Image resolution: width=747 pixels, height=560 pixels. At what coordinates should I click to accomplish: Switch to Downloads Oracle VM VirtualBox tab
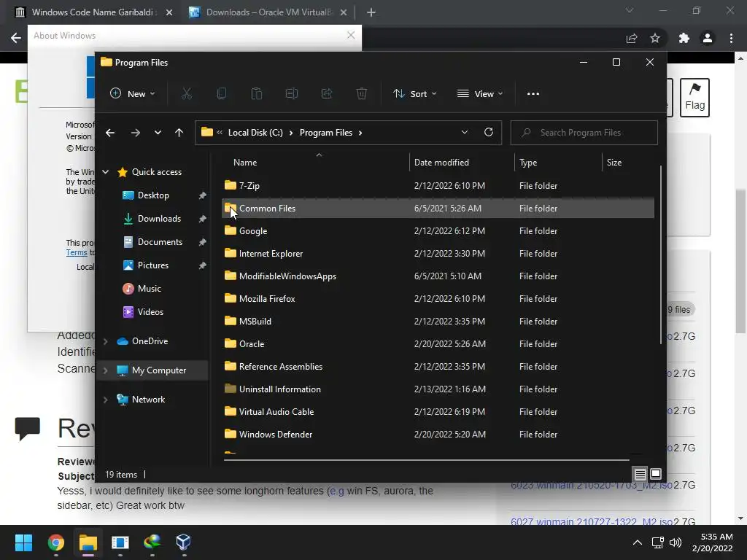[268, 12]
